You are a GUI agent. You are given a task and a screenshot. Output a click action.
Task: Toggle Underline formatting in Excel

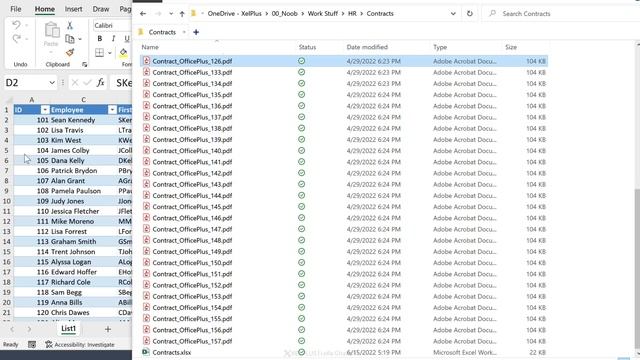point(127,38)
